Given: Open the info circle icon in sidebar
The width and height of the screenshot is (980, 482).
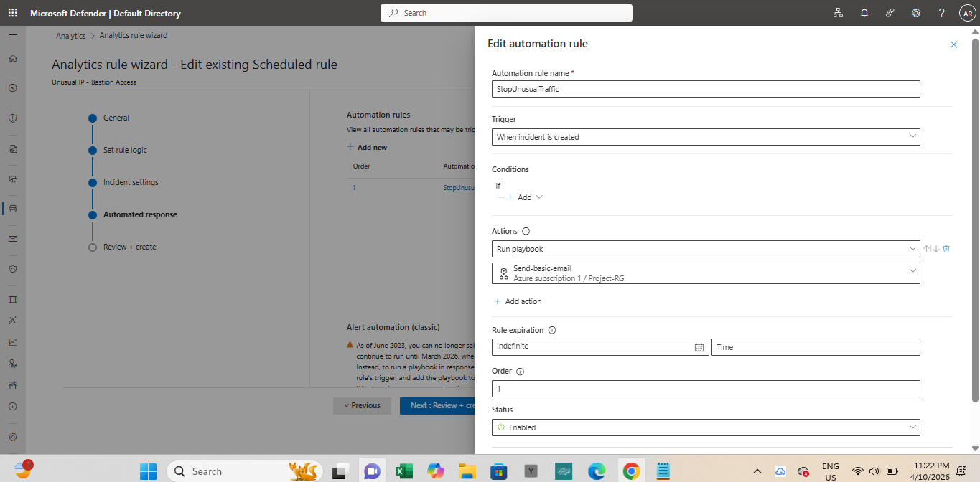Looking at the screenshot, I should coord(12,407).
